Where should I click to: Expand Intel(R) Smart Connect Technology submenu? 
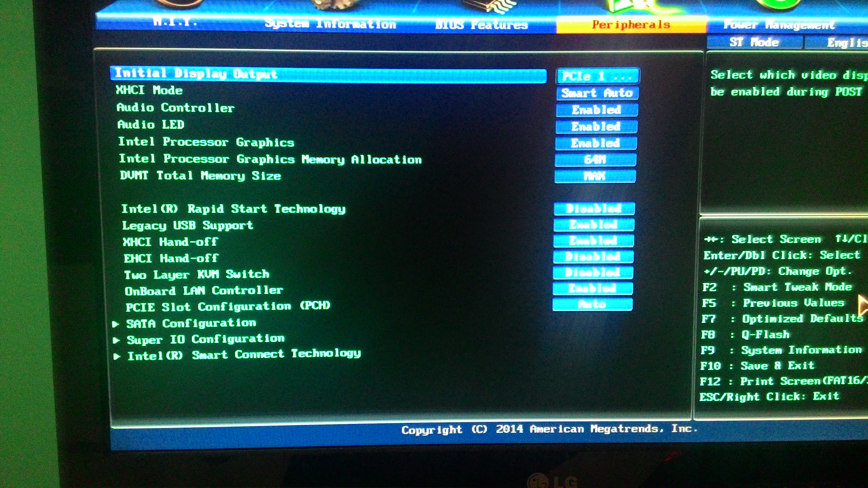pos(244,355)
